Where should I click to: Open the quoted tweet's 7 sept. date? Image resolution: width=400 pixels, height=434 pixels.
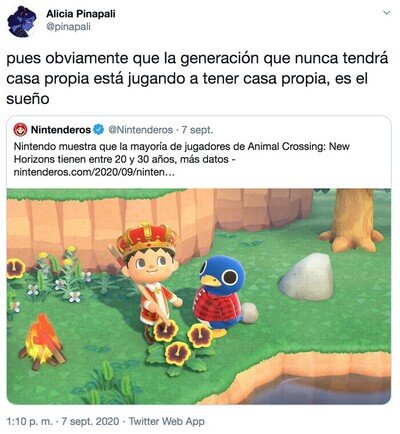pyautogui.click(x=197, y=130)
